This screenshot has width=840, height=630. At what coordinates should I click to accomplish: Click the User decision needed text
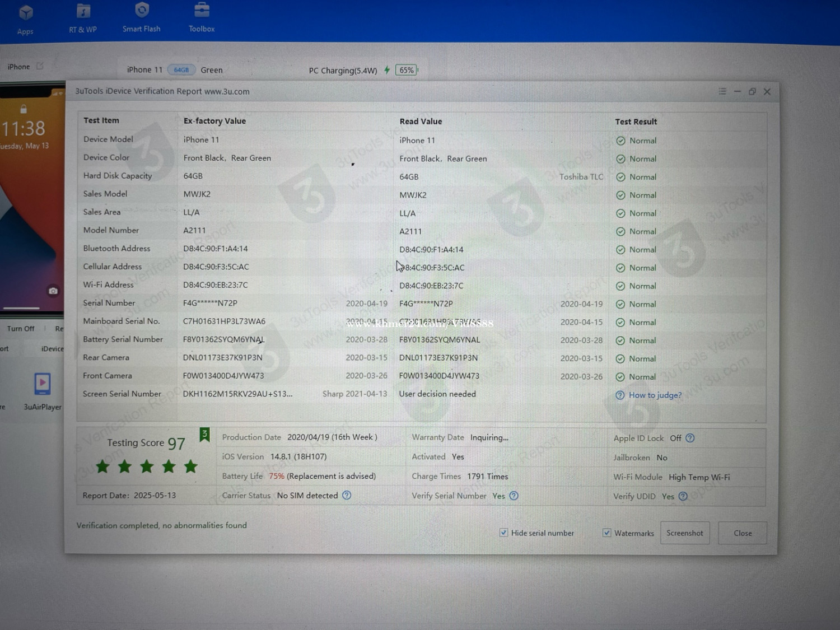[x=437, y=394]
